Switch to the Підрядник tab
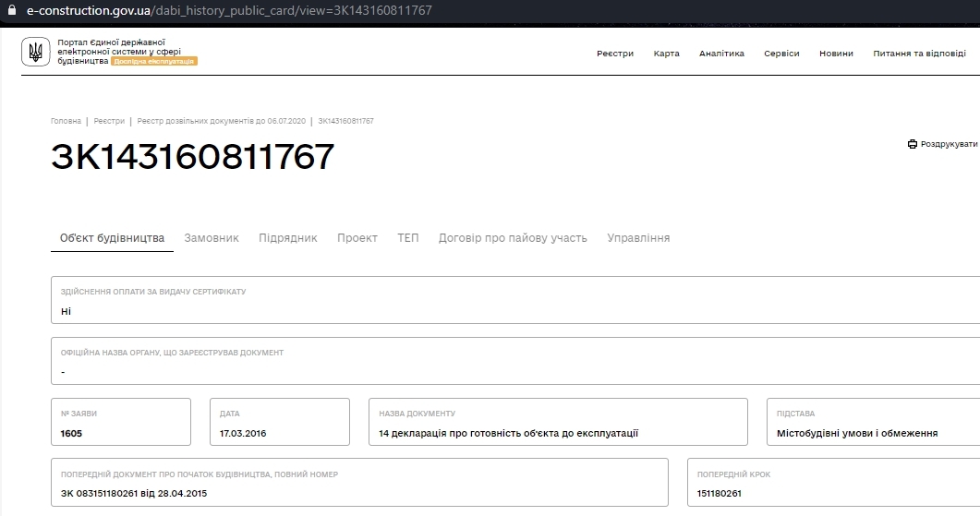This screenshot has height=516, width=980. [288, 238]
